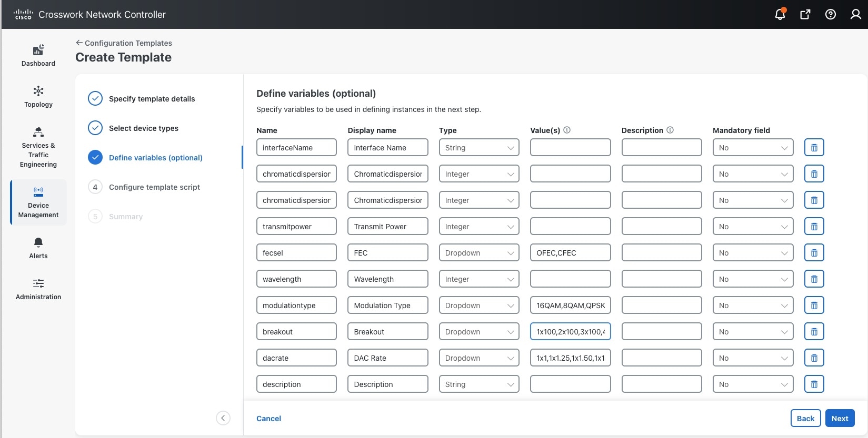This screenshot has height=438, width=868.
Task: Open Alerts from the sidebar
Action: click(38, 248)
